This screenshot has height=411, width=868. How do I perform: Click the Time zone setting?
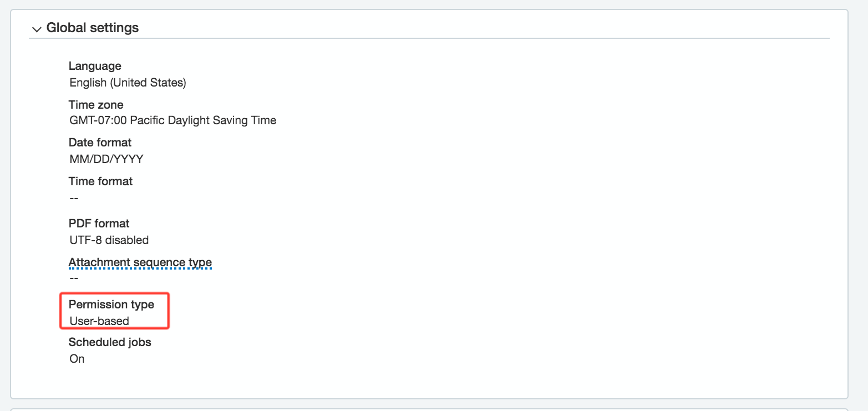pos(96,104)
